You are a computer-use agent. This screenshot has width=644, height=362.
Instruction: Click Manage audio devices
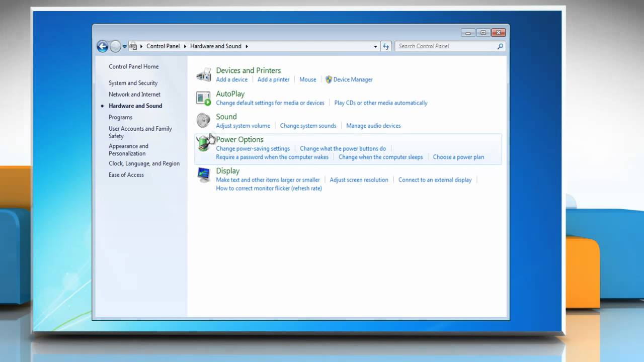click(373, 126)
